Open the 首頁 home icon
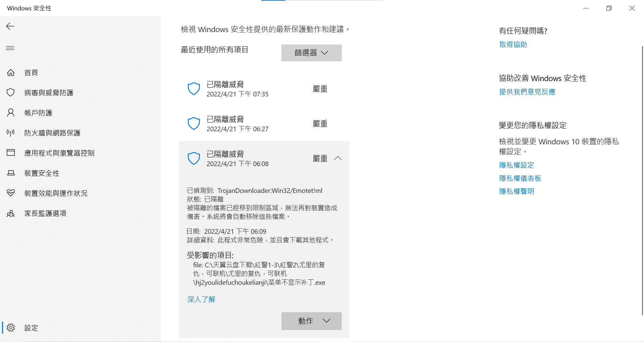This screenshot has height=342, width=644. pos(11,73)
